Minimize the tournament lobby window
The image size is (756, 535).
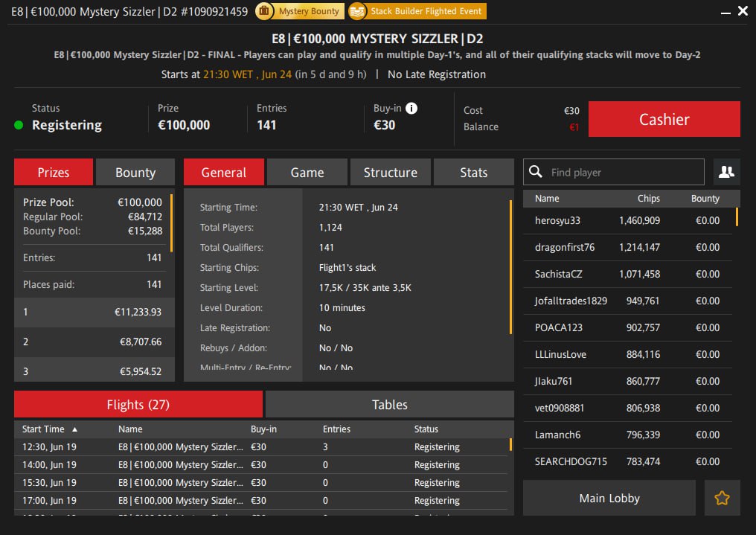[725, 13]
